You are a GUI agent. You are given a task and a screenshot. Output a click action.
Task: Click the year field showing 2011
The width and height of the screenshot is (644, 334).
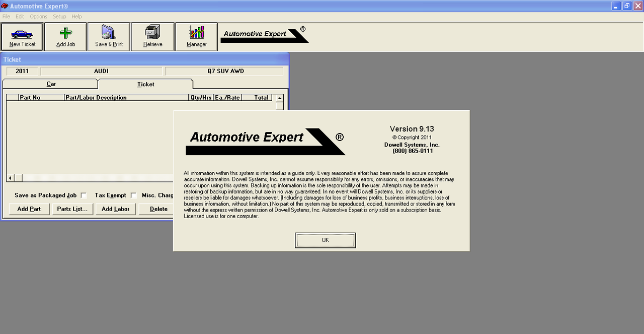click(22, 71)
